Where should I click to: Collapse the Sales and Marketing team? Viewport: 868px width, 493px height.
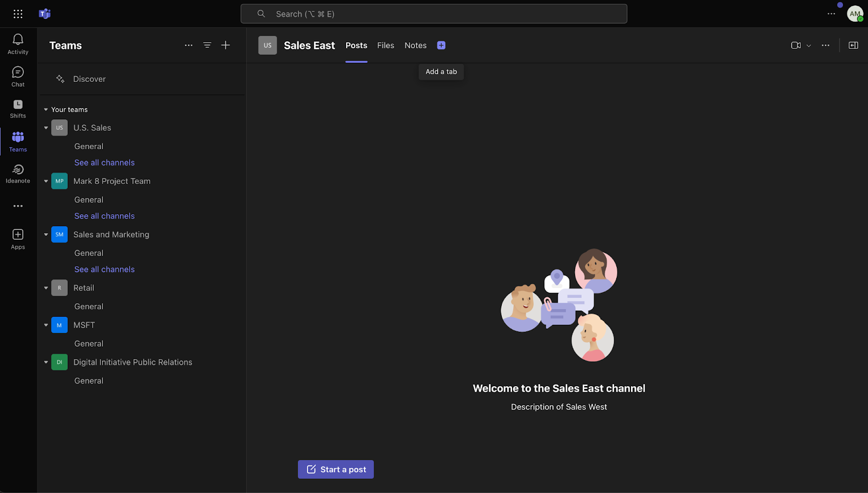point(46,234)
